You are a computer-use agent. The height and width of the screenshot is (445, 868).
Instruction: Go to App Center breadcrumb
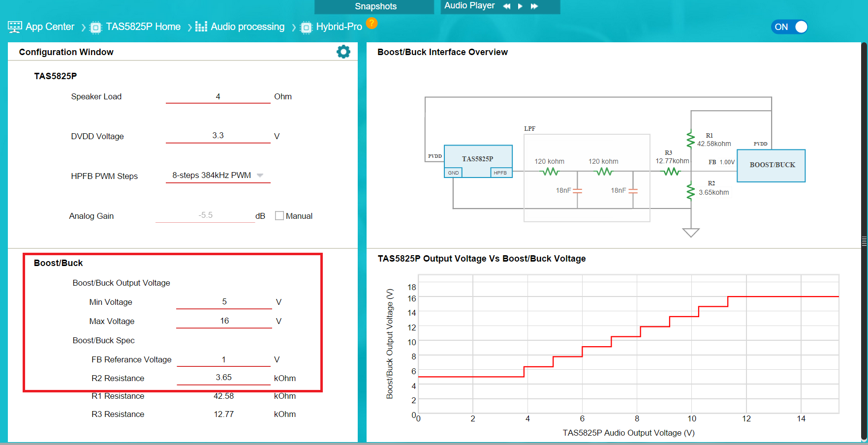click(x=50, y=27)
